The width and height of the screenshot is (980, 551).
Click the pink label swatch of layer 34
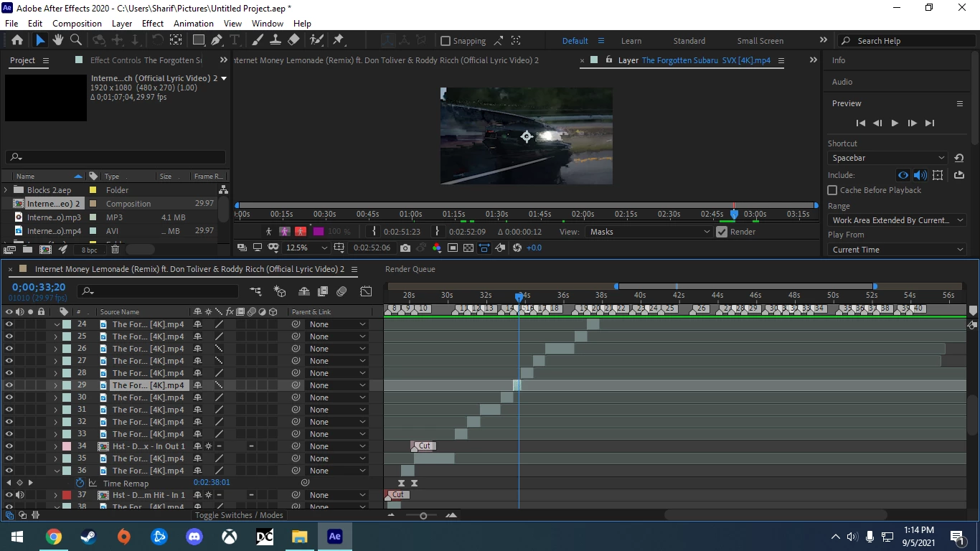(67, 446)
